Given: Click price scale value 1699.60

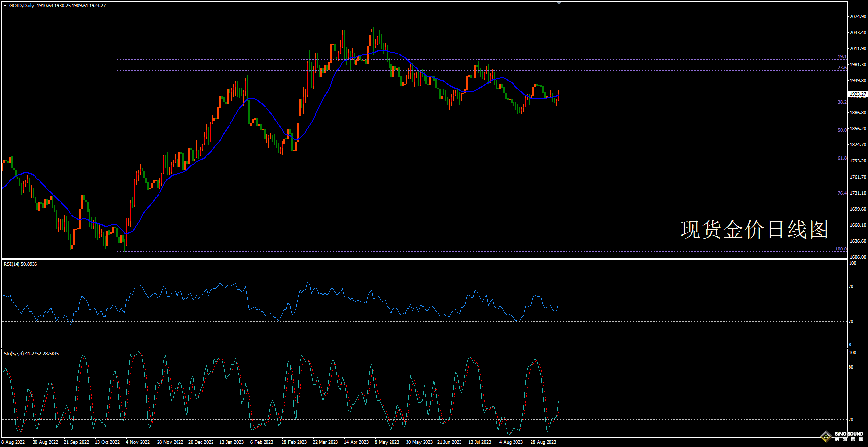Looking at the screenshot, I should pyautogui.click(x=858, y=209).
